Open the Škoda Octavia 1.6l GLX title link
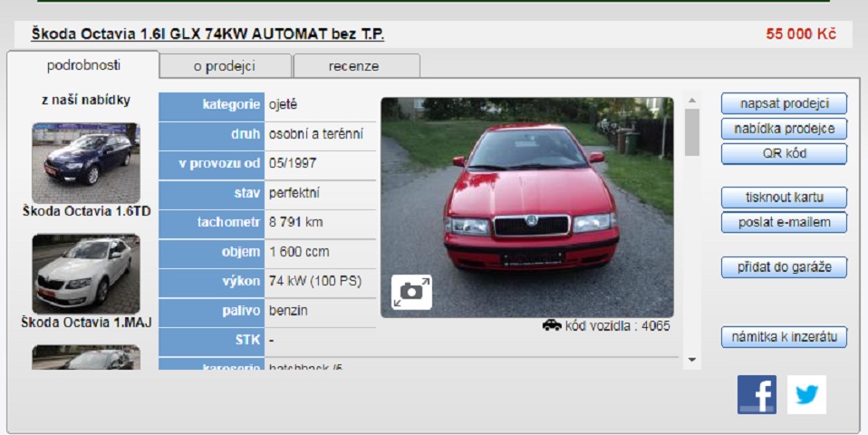The image size is (868, 435). [207, 34]
